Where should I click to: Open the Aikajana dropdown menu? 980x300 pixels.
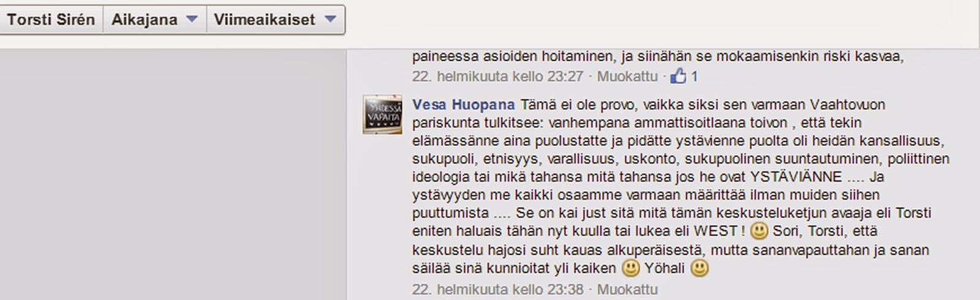pyautogui.click(x=154, y=20)
